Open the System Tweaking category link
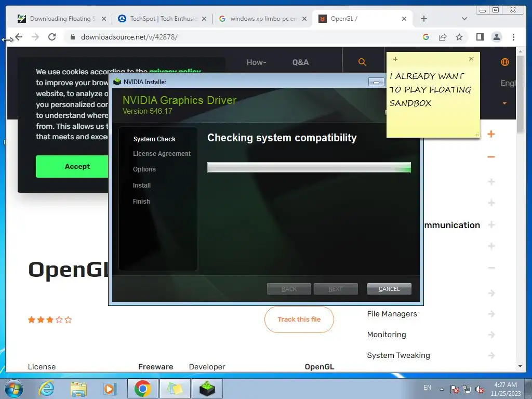This screenshot has height=399, width=532. (398, 355)
